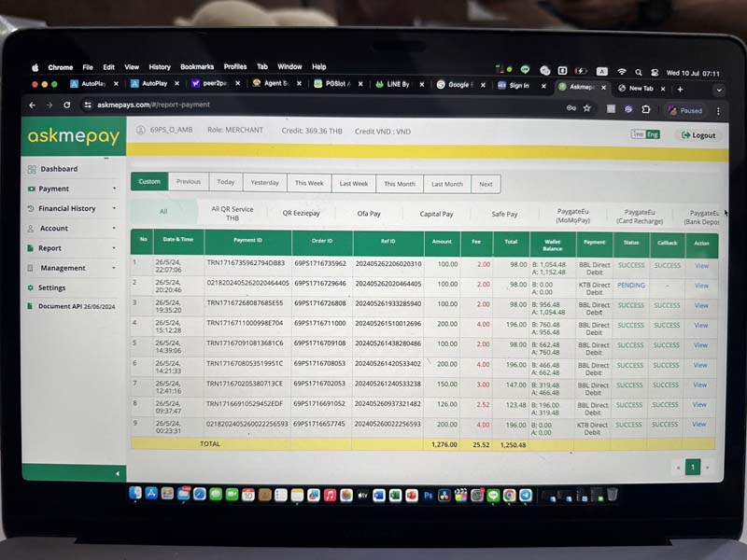Go back using the browser back arrow
The height and width of the screenshot is (560, 747).
coord(33,105)
